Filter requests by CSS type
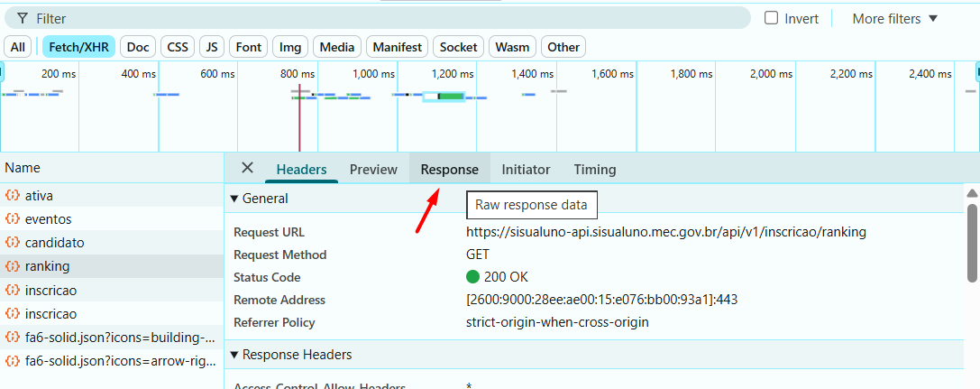 178,47
